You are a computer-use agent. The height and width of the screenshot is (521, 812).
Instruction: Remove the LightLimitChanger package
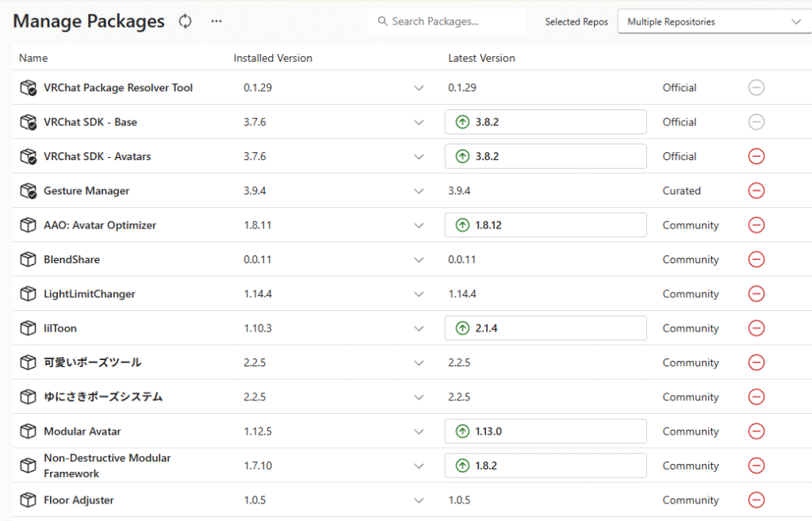pyautogui.click(x=756, y=293)
